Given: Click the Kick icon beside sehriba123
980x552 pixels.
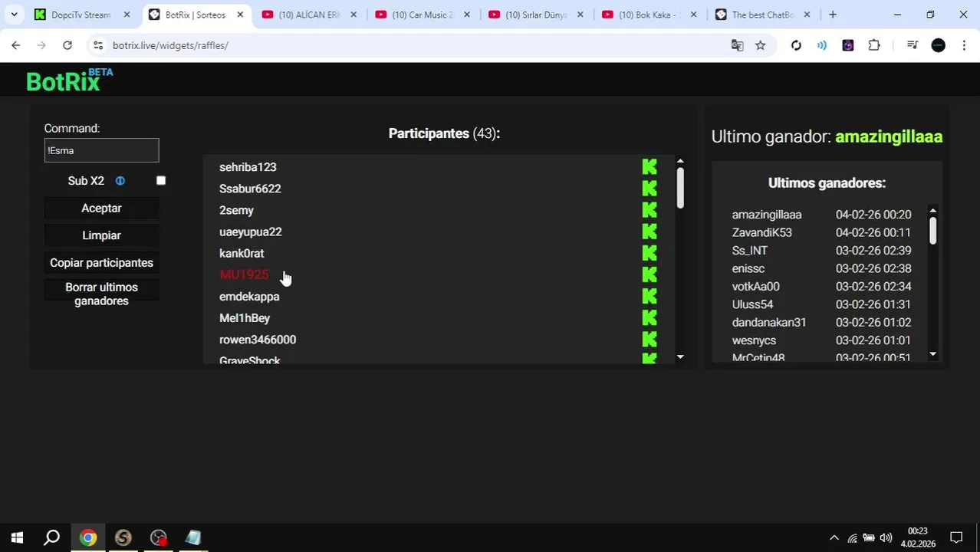Looking at the screenshot, I should (649, 166).
